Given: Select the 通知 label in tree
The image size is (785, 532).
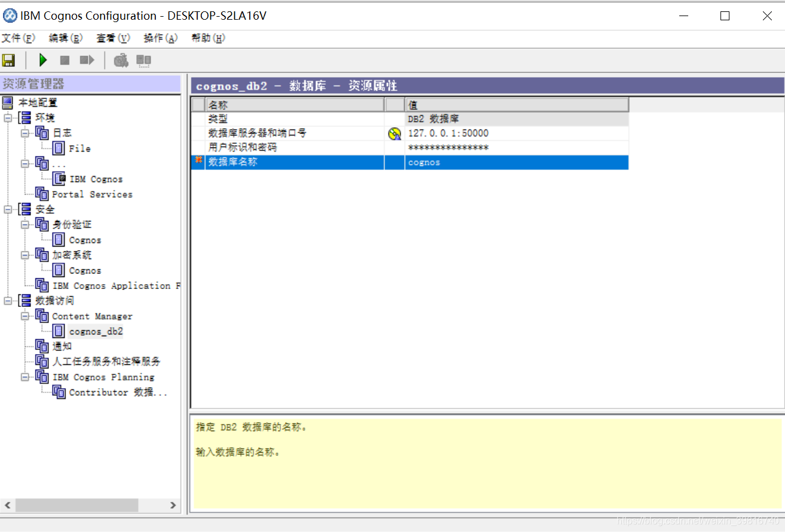Looking at the screenshot, I should 62,346.
